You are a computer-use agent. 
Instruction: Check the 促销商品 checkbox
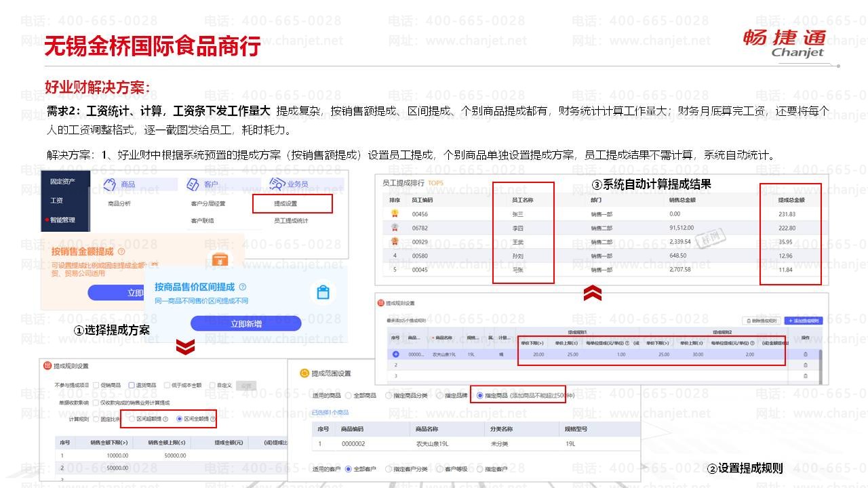(96, 385)
